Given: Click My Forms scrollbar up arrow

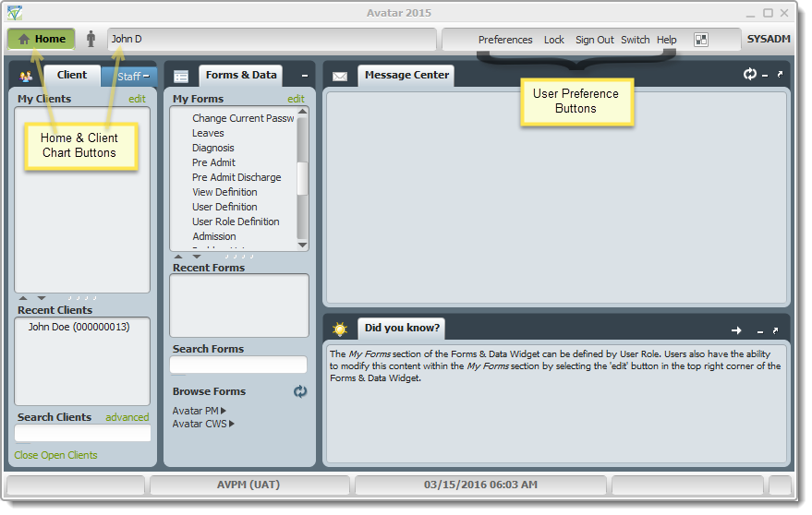Looking at the screenshot, I should click(x=303, y=112).
